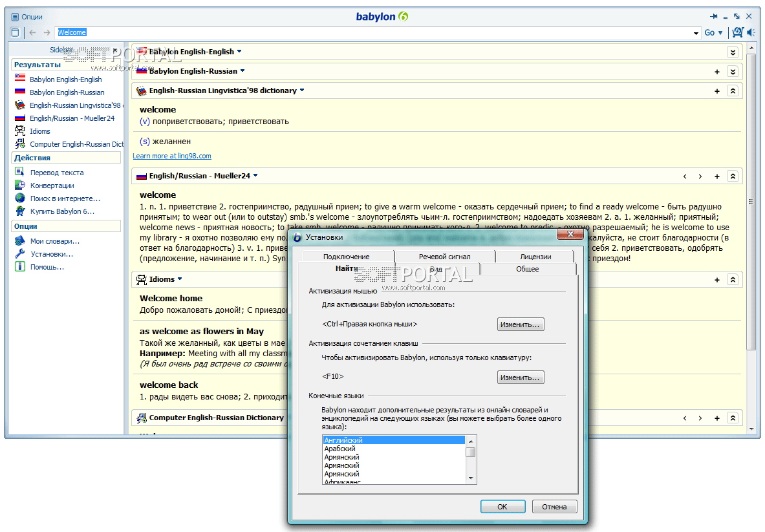Open the Go button dropdown arrow
Screen dimensions: 765x532
720,33
